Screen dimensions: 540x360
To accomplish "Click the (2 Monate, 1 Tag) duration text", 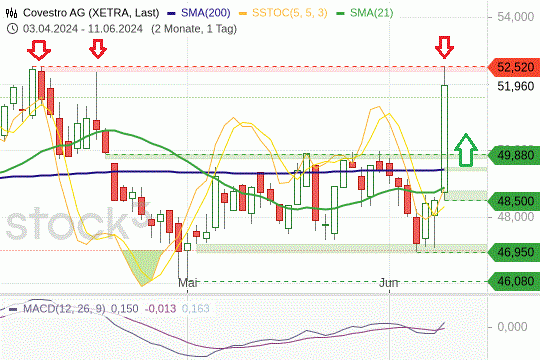I will click(x=194, y=29).
